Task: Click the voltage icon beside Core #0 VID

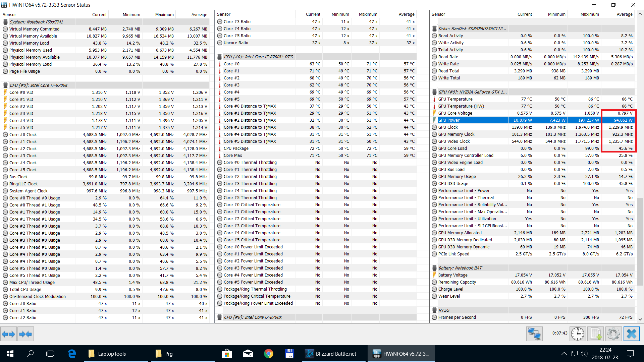Action: [5, 92]
